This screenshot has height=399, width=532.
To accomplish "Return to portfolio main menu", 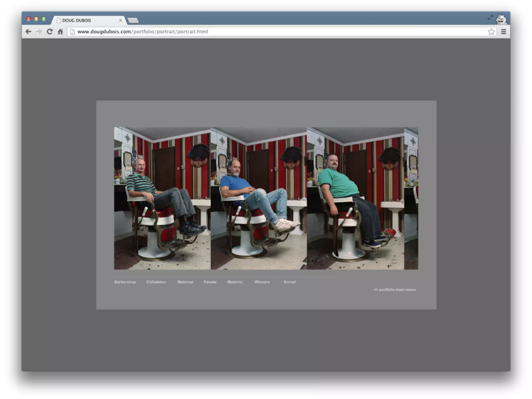I will [x=395, y=290].
